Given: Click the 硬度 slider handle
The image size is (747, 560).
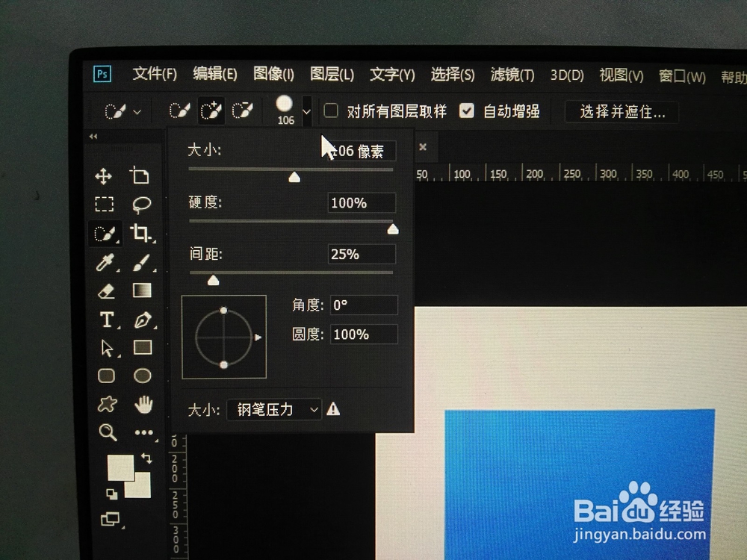Looking at the screenshot, I should click(394, 228).
